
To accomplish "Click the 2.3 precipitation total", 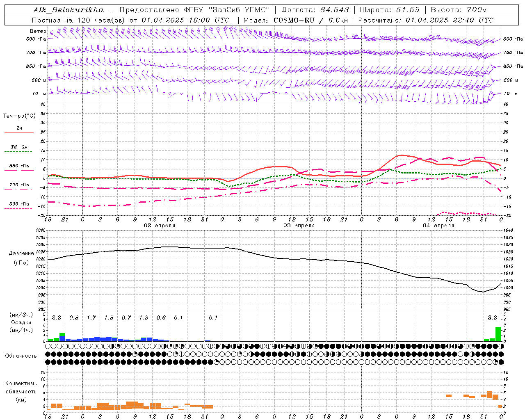I will coord(56,318).
